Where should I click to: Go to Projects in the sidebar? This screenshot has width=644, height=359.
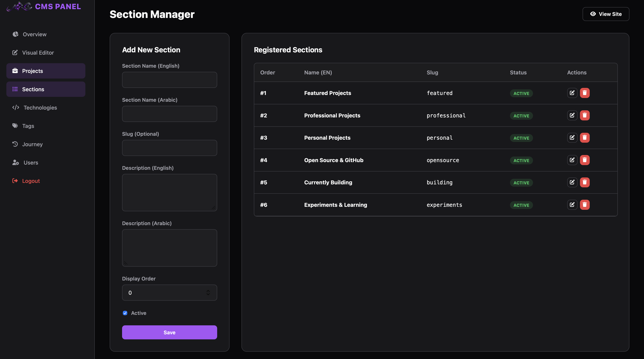coord(46,71)
